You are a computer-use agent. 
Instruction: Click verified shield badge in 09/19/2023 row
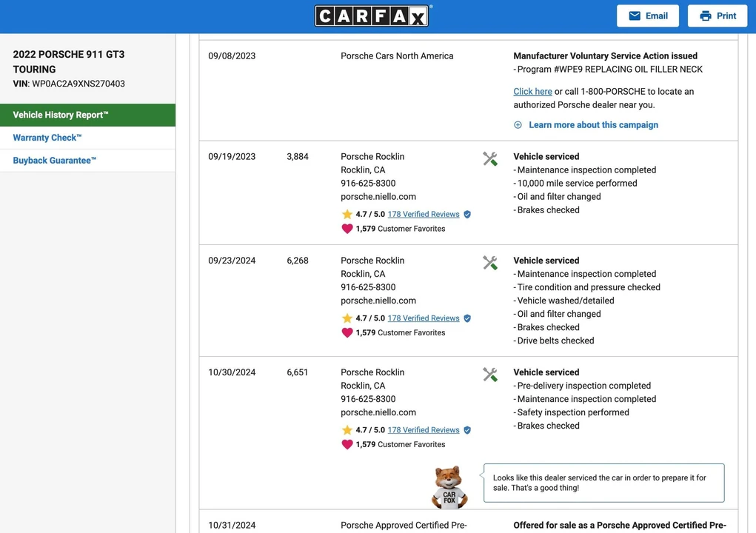pyautogui.click(x=467, y=215)
